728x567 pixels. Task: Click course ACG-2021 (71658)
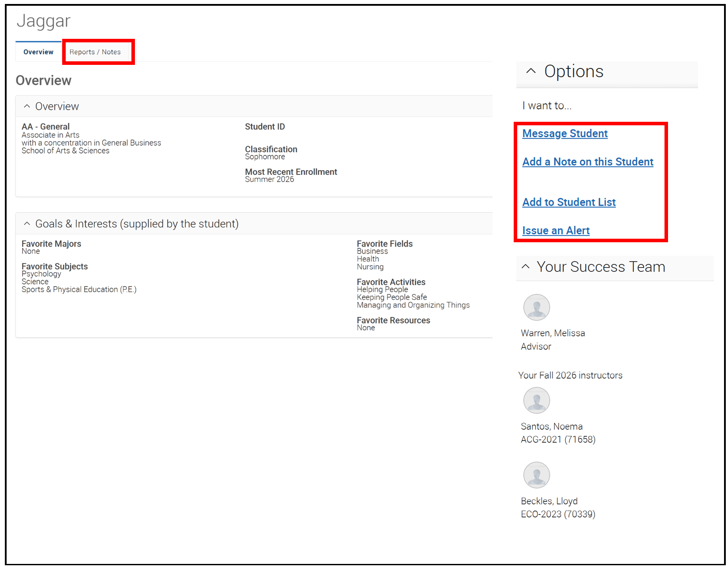(x=558, y=439)
